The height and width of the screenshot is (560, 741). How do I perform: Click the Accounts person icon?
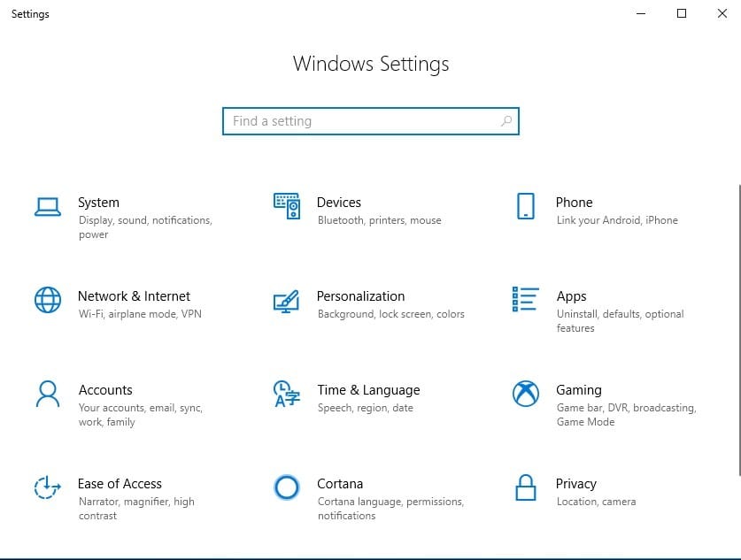[x=47, y=394]
